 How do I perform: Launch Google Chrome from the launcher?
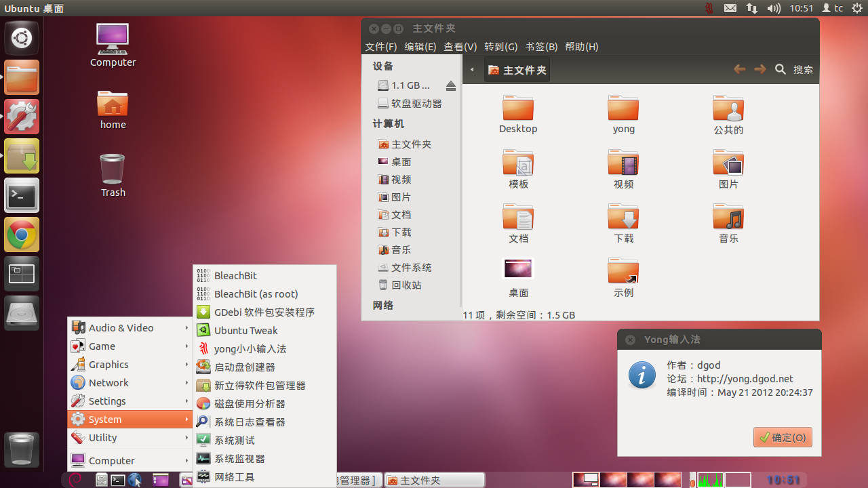click(22, 235)
